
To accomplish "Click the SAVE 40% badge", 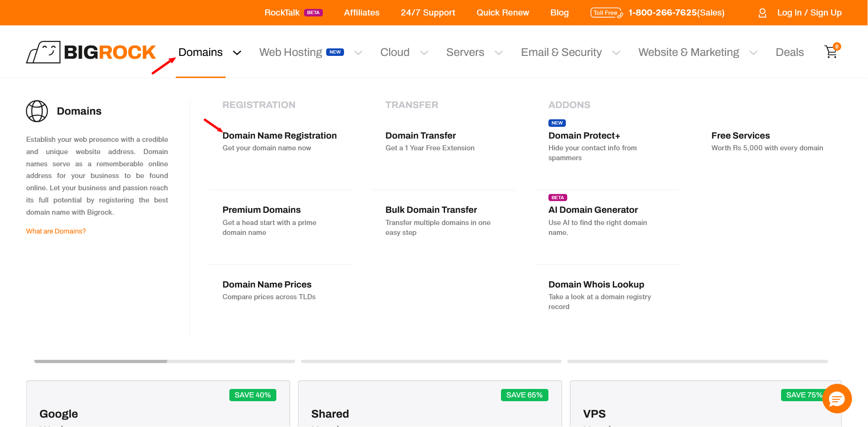I will [x=253, y=395].
